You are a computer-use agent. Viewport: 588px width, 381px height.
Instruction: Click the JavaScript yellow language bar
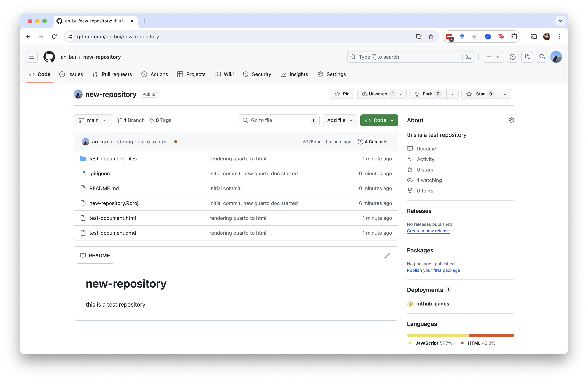pos(438,335)
